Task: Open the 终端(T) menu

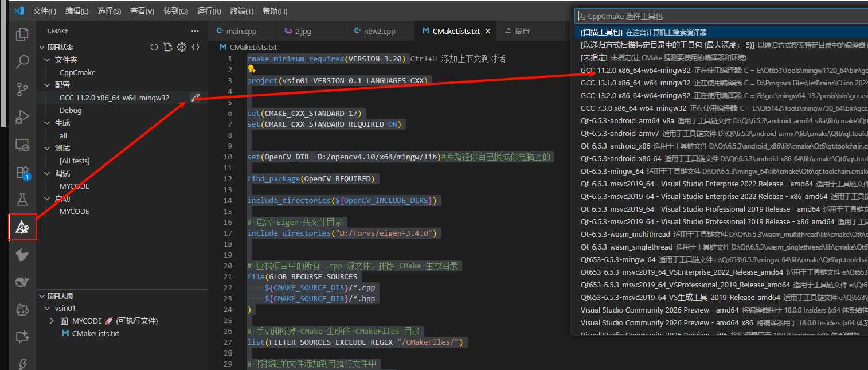Action: (x=242, y=11)
